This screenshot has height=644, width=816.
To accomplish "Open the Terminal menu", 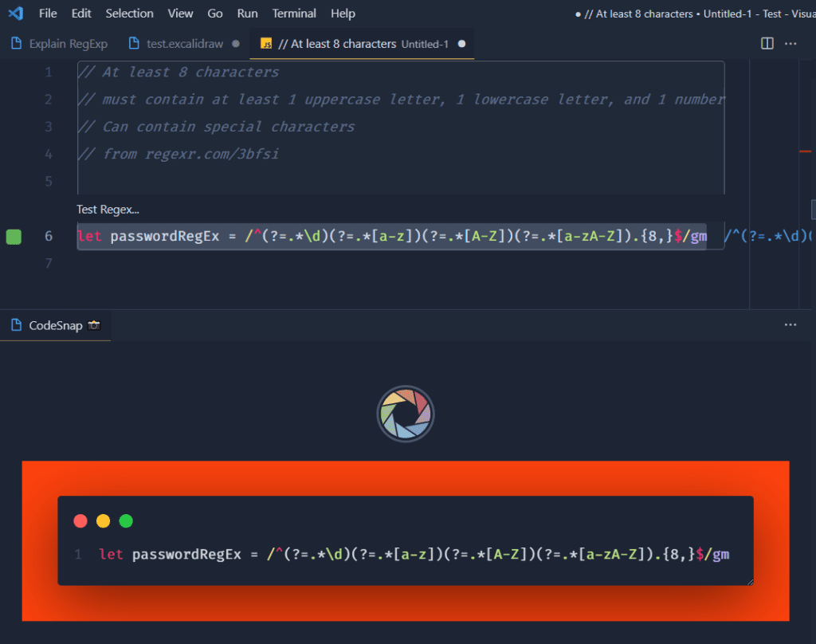I will [294, 13].
